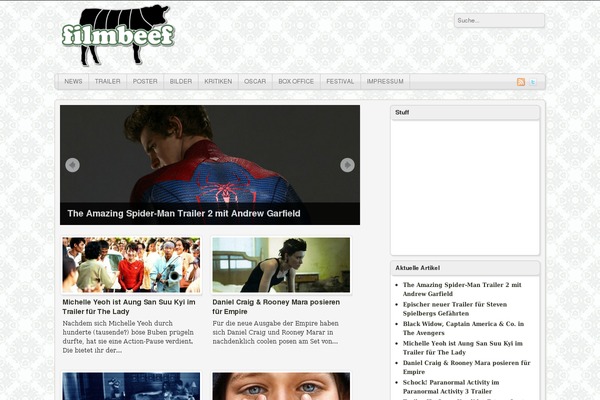This screenshot has width=600, height=400.
Task: Click the filmbeef cow logo
Action: pyautogui.click(x=118, y=36)
